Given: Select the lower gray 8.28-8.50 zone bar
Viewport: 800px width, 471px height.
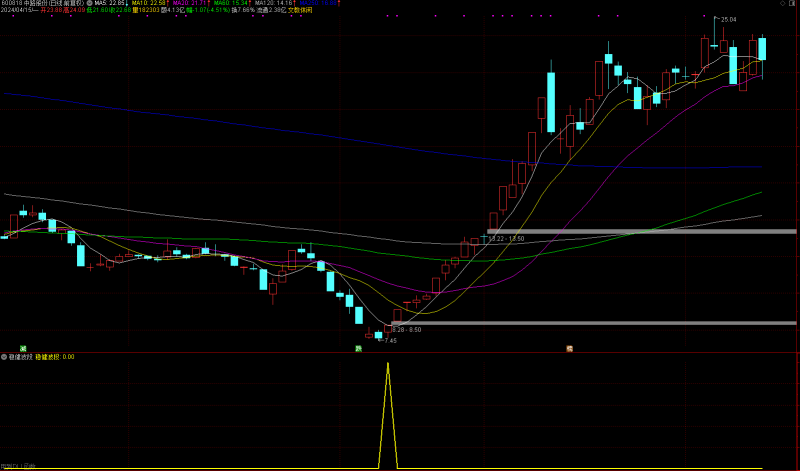Looking at the screenshot, I should click(600, 323).
